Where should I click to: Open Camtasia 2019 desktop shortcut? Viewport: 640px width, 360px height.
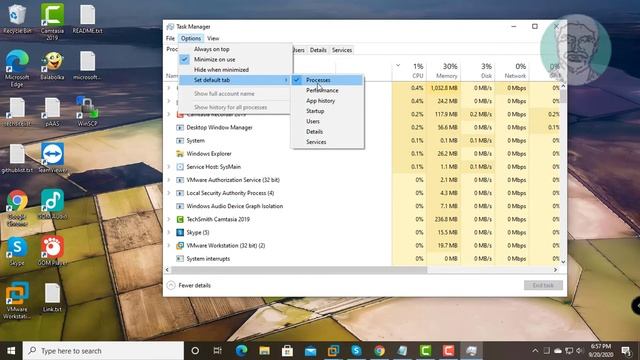point(52,21)
